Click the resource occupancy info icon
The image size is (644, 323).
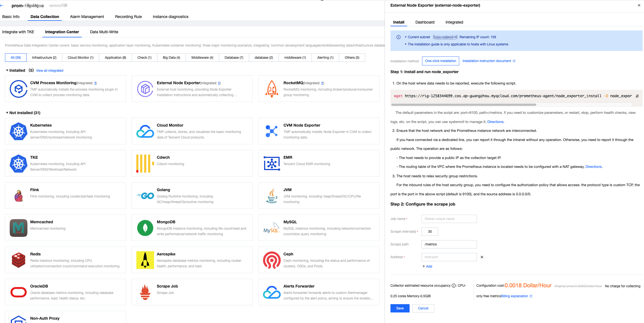click(x=454, y=286)
